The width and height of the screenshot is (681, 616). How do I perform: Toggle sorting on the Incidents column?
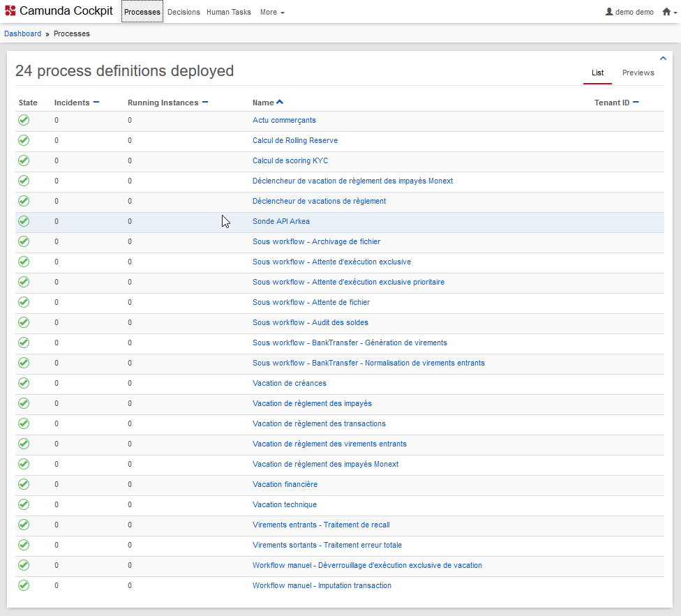[x=96, y=103]
